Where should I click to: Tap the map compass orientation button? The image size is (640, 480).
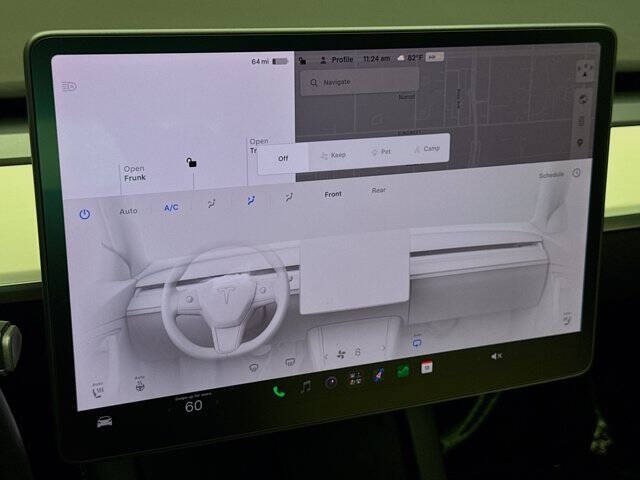pyautogui.click(x=586, y=71)
